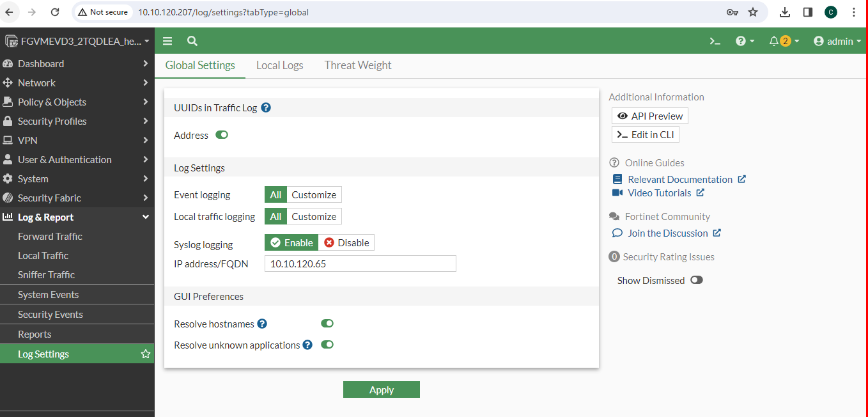868x417 pixels.
Task: Switch to the Local Logs tab
Action: 279,65
